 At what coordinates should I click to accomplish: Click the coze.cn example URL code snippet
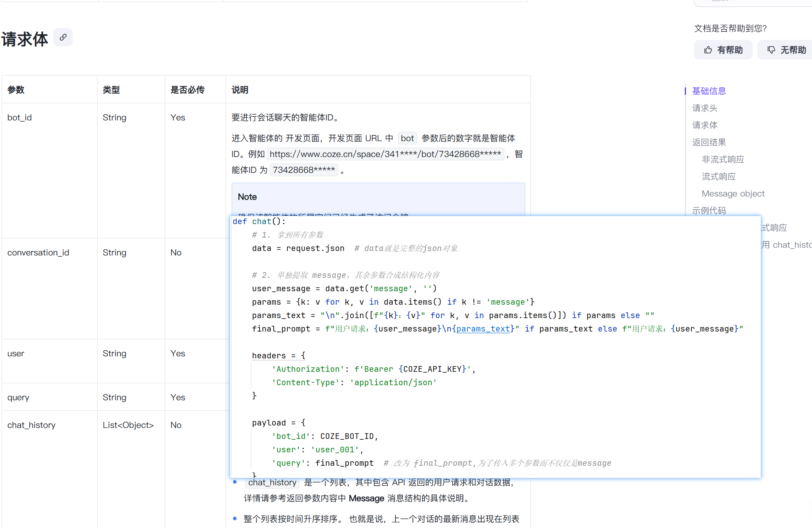click(385, 154)
